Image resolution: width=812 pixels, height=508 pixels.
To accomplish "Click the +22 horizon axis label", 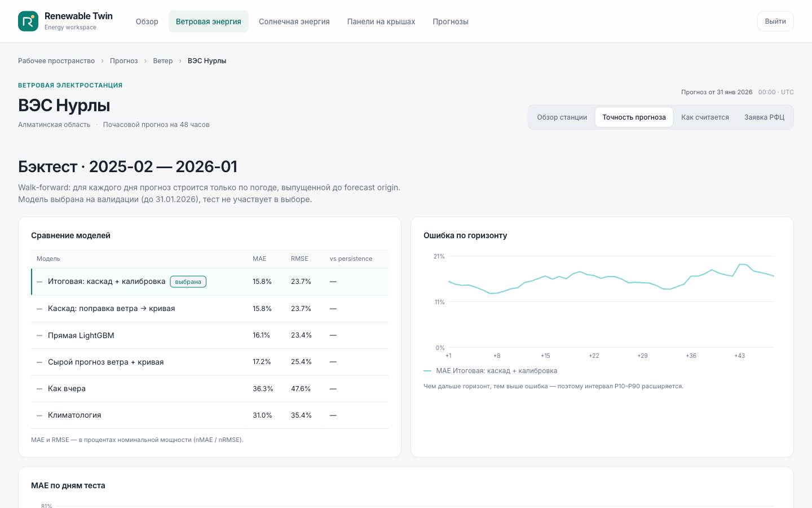I will 594,356.
